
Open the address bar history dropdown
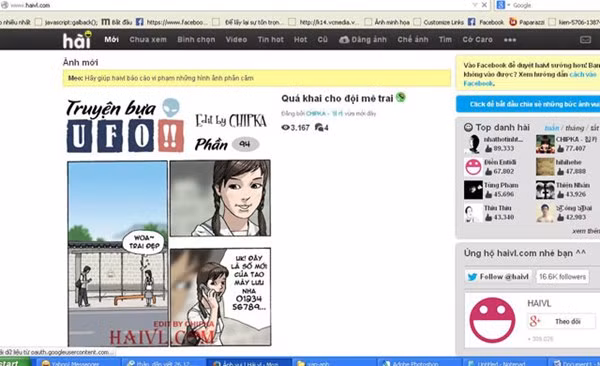474,5
